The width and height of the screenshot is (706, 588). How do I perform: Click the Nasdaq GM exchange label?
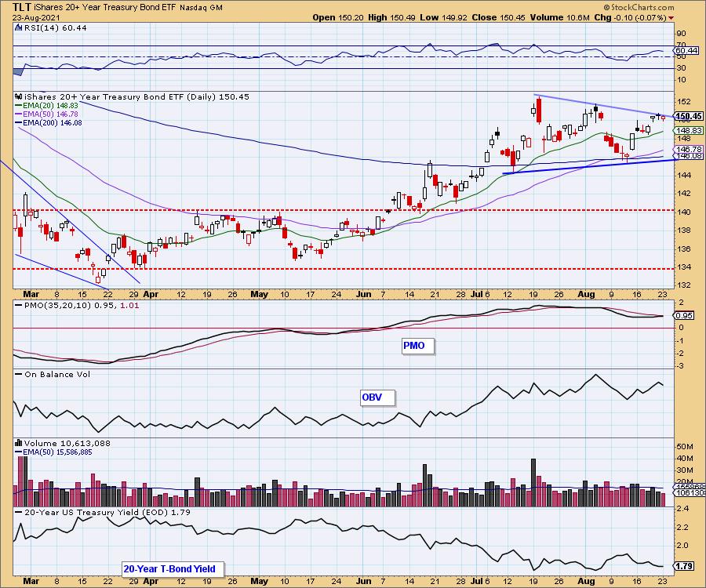[x=201, y=8]
